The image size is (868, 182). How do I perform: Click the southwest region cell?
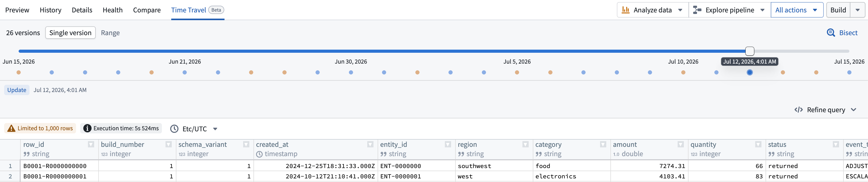pyautogui.click(x=494, y=166)
